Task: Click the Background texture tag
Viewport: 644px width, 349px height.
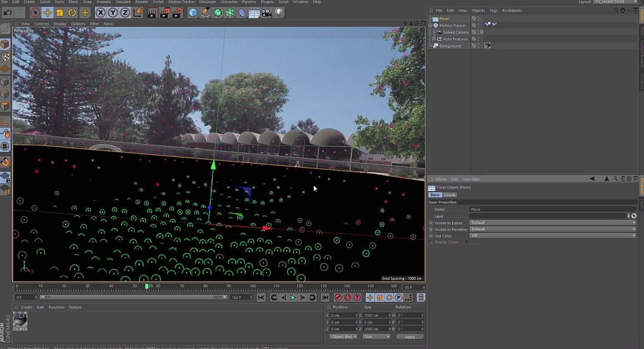Action: point(488,46)
